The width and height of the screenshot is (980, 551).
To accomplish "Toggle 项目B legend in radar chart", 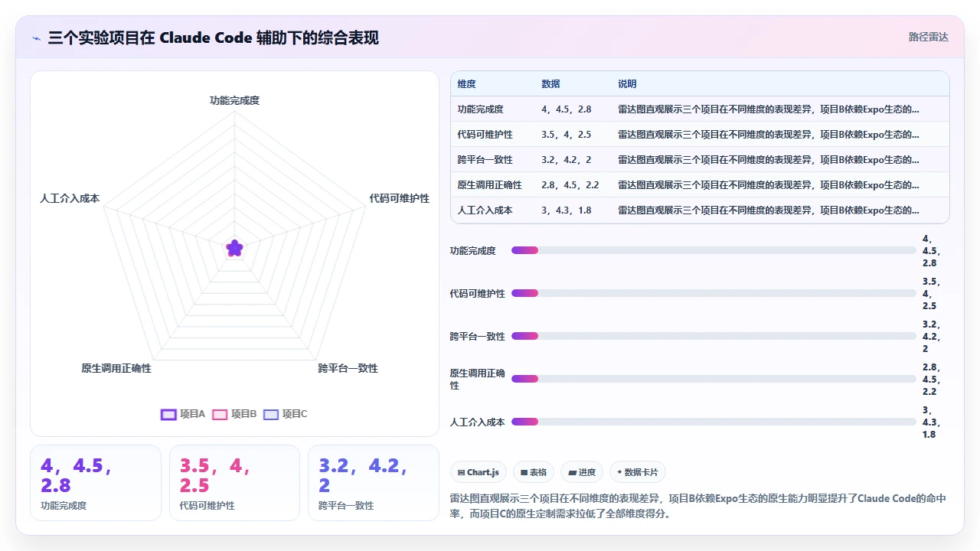I will (x=234, y=414).
